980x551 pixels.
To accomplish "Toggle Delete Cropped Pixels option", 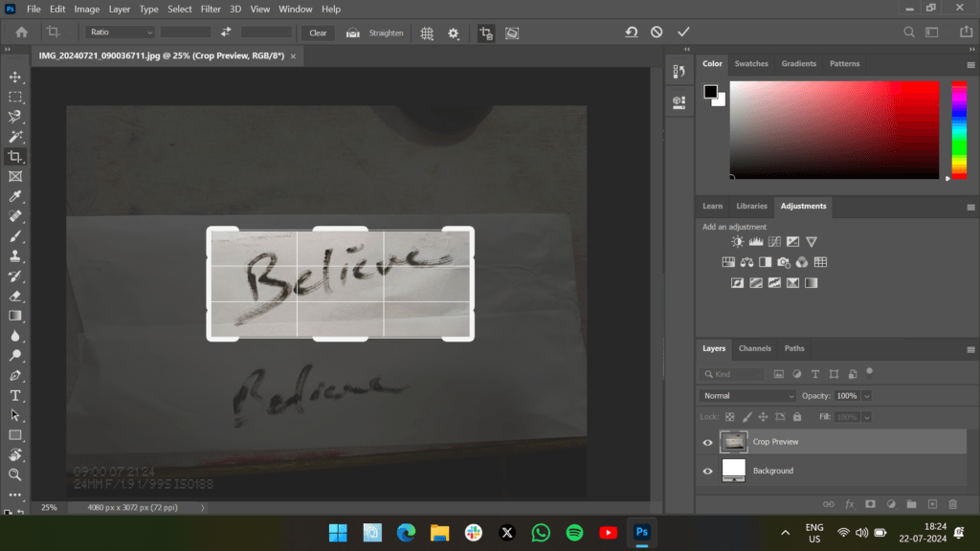I will (485, 33).
